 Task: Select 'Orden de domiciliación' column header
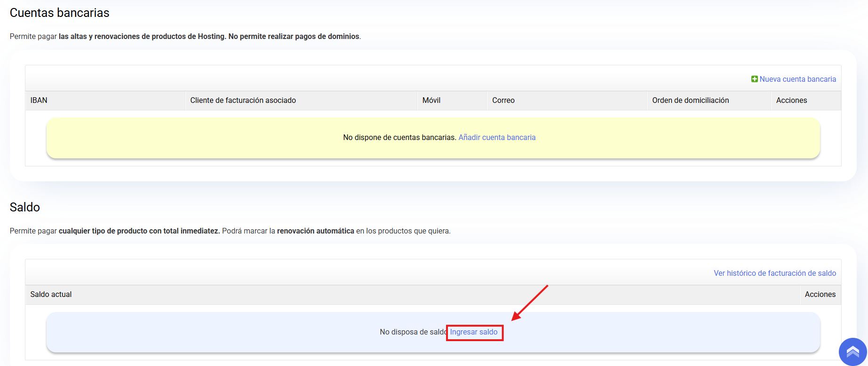coord(690,101)
